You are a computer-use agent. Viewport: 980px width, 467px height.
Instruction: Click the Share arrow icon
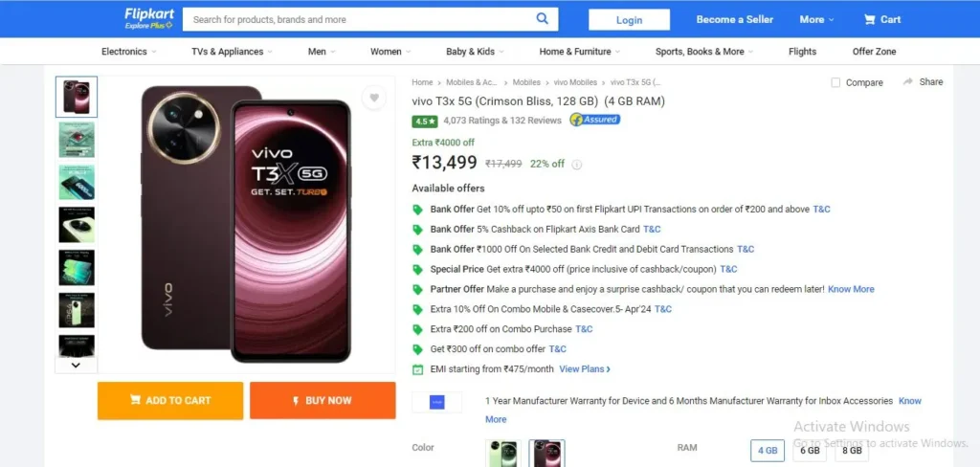(x=908, y=82)
